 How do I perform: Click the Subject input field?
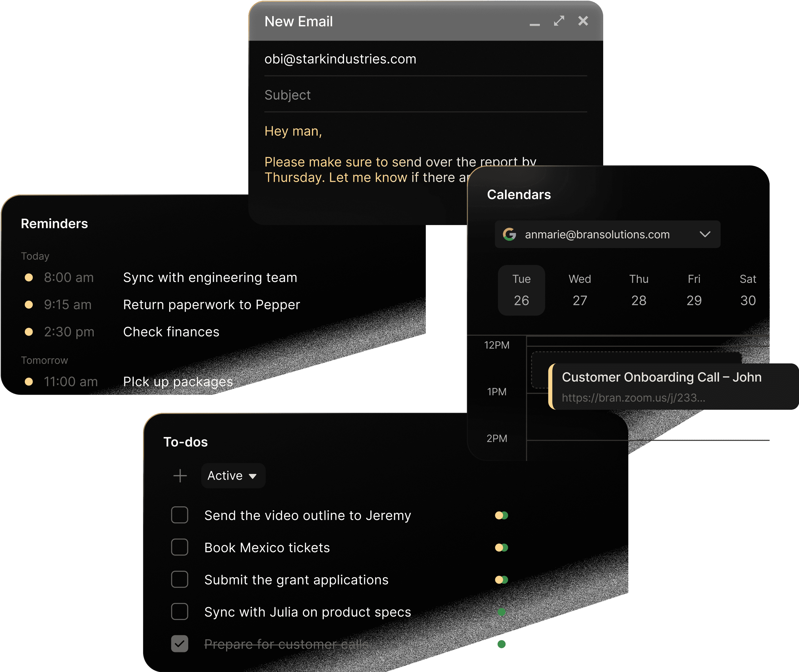pos(425,95)
